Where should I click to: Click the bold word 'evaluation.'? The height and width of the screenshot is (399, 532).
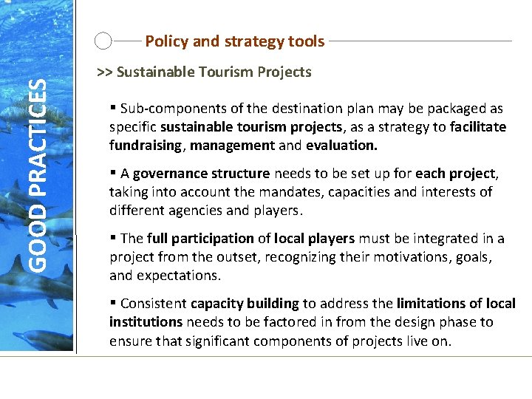pyautogui.click(x=341, y=146)
